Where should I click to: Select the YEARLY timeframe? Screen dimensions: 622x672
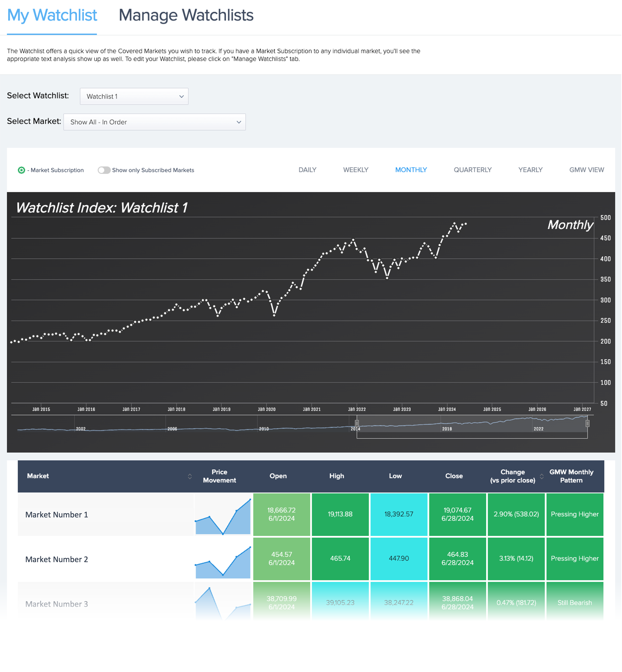(530, 170)
